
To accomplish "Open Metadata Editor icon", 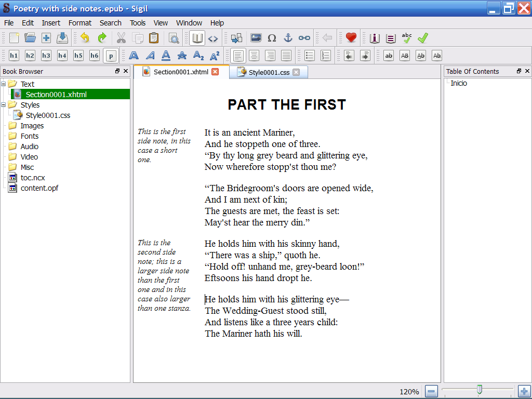I will tap(375, 38).
